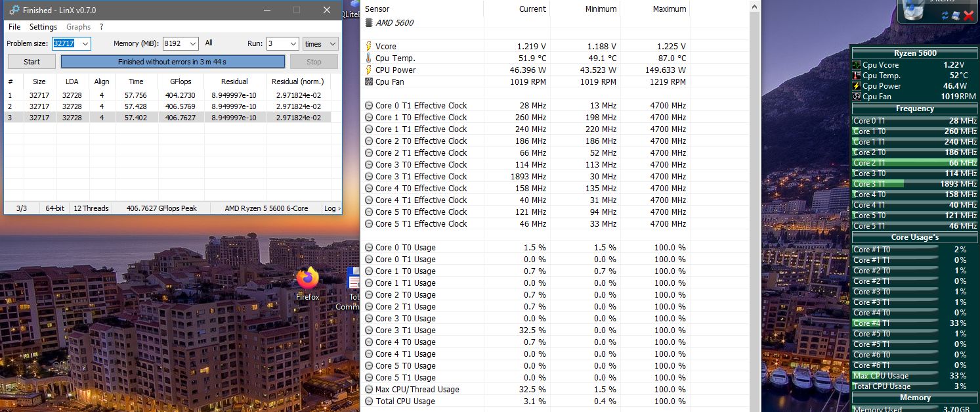This screenshot has height=412, width=980.
Task: Open the Firefox desktop shortcut
Action: pos(307,283)
